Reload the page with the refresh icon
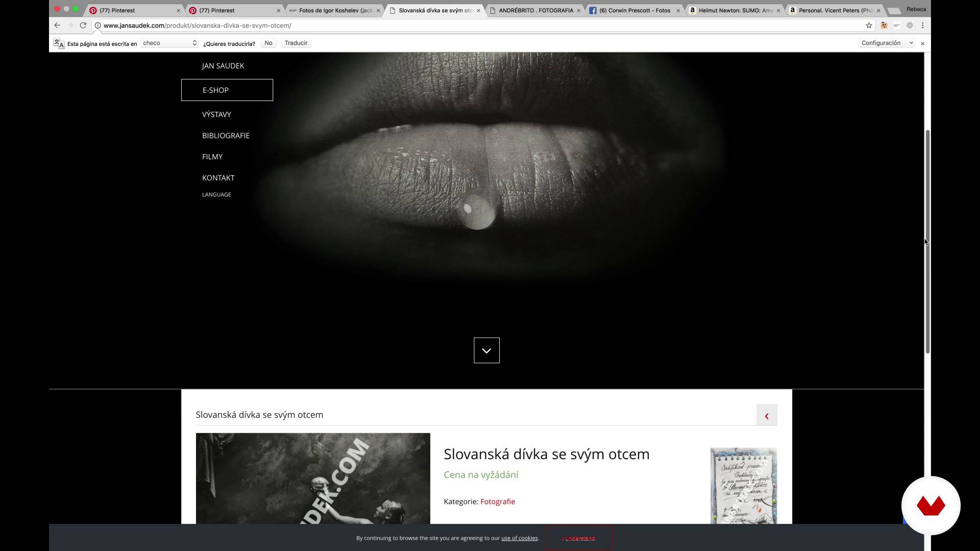 coord(83,25)
